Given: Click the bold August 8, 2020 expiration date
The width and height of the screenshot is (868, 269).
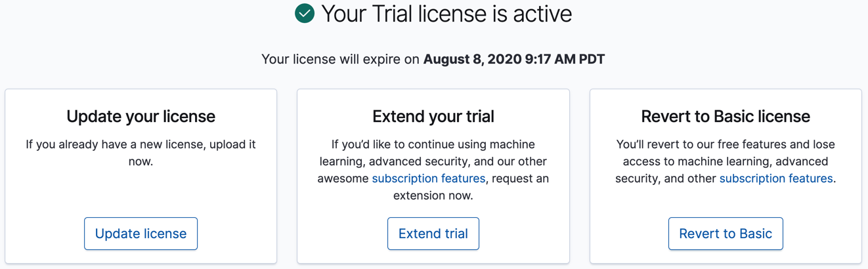Looking at the screenshot, I should coord(513,60).
